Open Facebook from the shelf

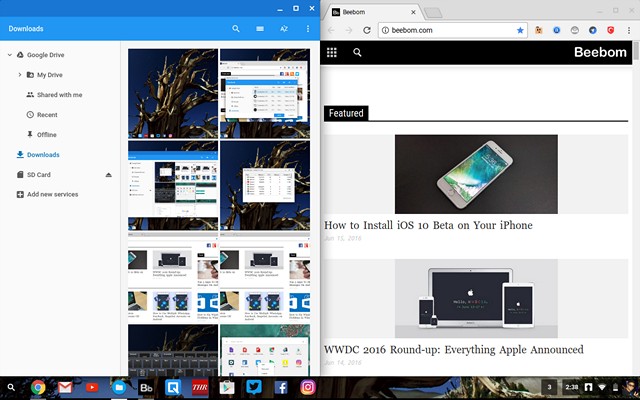click(281, 387)
